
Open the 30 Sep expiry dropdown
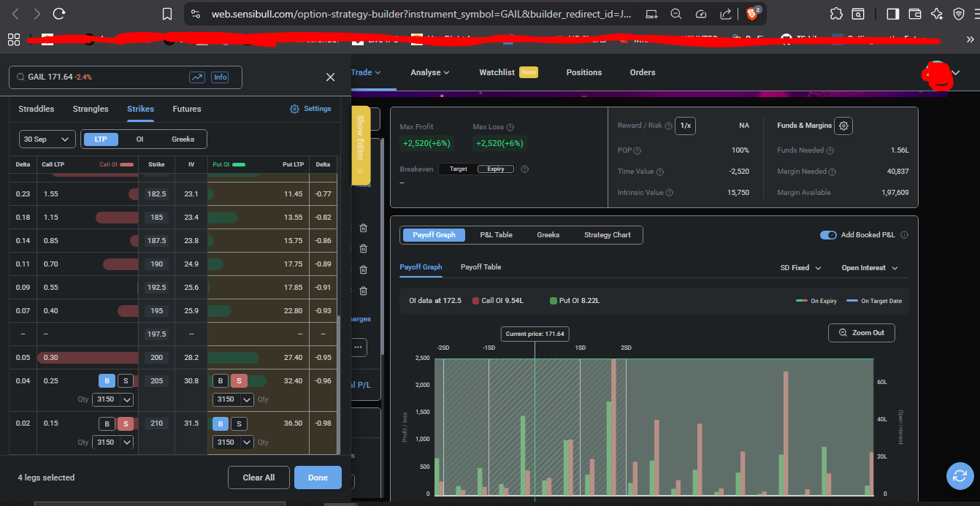click(47, 139)
